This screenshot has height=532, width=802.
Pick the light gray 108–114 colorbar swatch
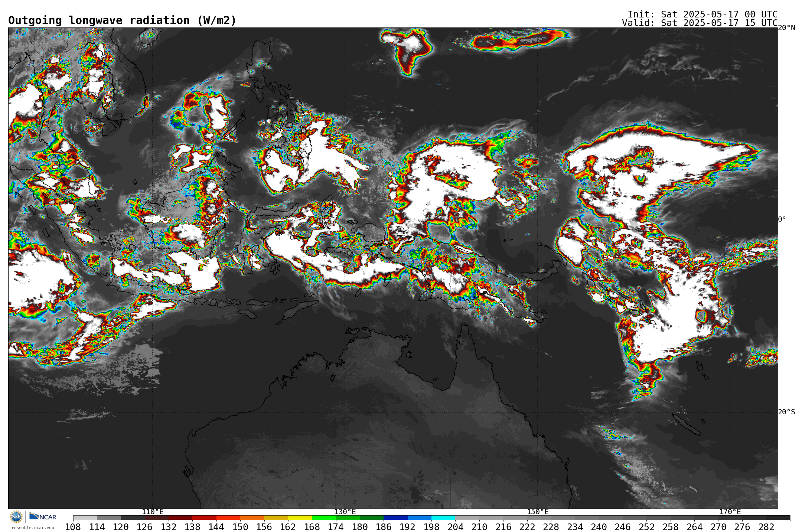(x=85, y=518)
